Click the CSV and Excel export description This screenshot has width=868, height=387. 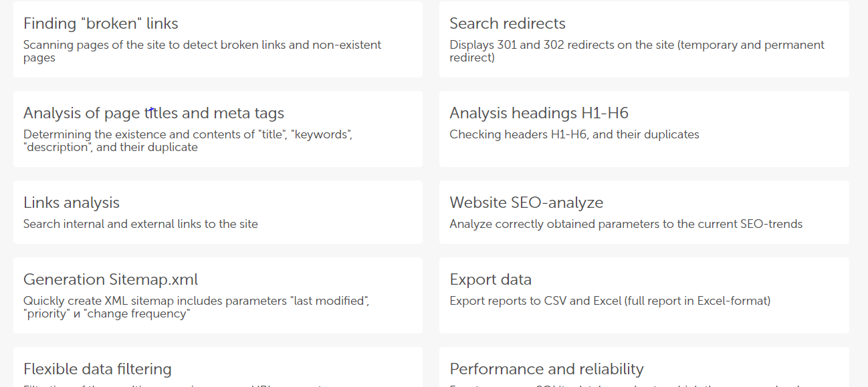click(x=610, y=301)
